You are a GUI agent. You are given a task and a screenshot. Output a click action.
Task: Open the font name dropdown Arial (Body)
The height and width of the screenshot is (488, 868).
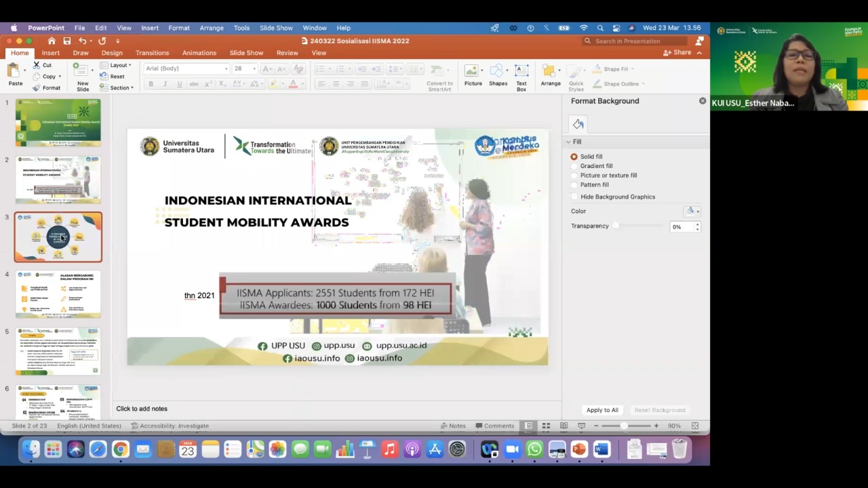click(x=186, y=68)
